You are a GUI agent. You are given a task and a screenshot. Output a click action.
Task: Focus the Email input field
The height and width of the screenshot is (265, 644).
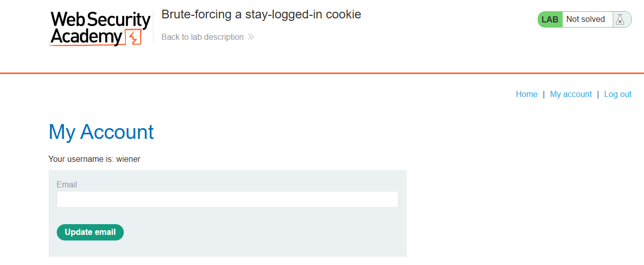tap(227, 200)
